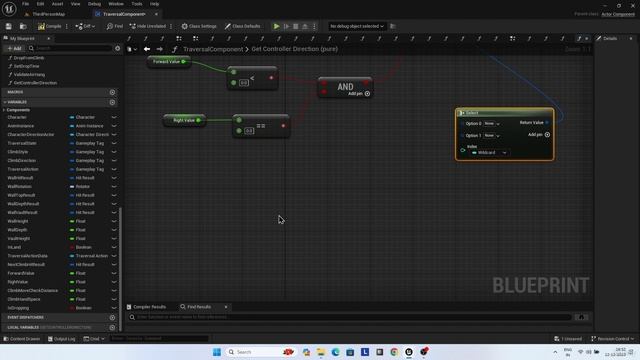Toggle visibility of the ForwardValue variable
Image resolution: width=640 pixels, height=360 pixels.
pos(114,273)
